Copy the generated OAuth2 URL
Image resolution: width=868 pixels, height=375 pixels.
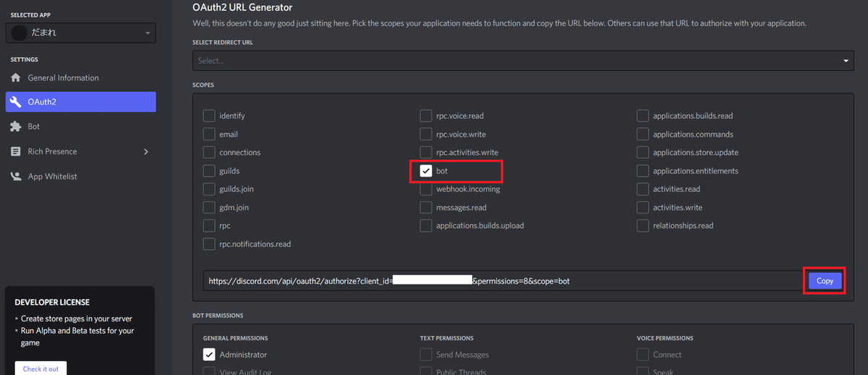pos(825,281)
